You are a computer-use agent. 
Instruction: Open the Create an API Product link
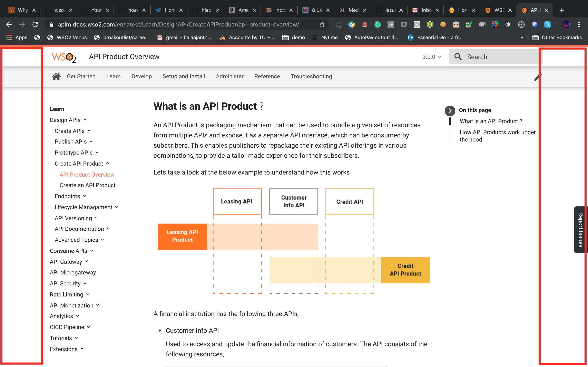(87, 185)
